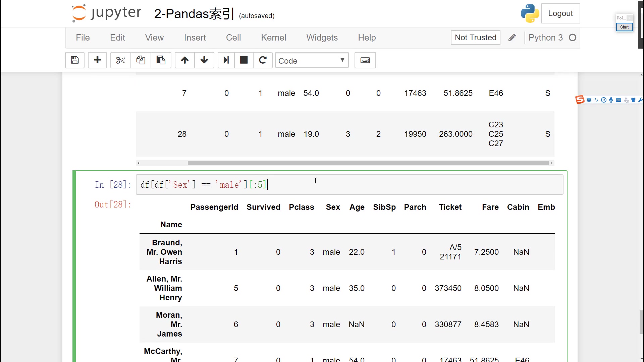
Task: Click the Ticket column header
Action: [450, 207]
